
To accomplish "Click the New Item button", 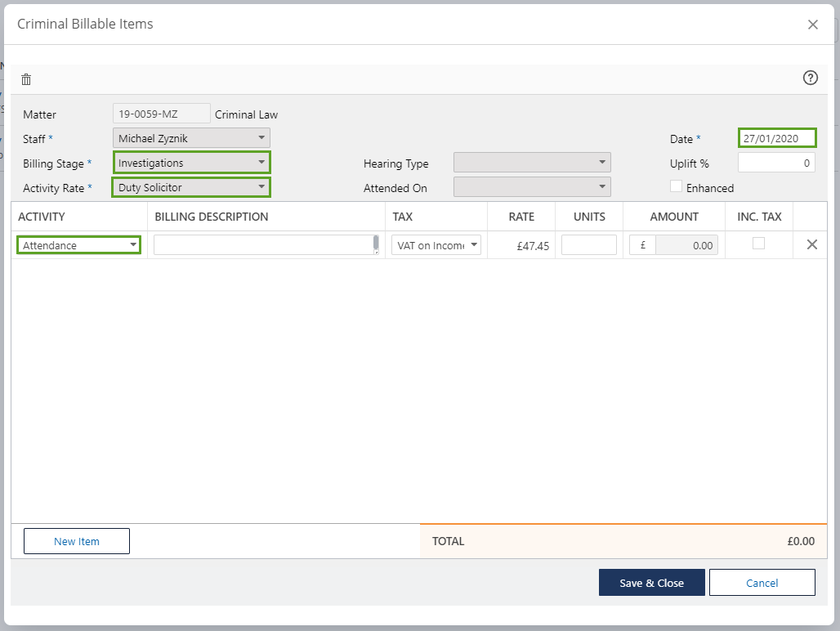I will 77,541.
